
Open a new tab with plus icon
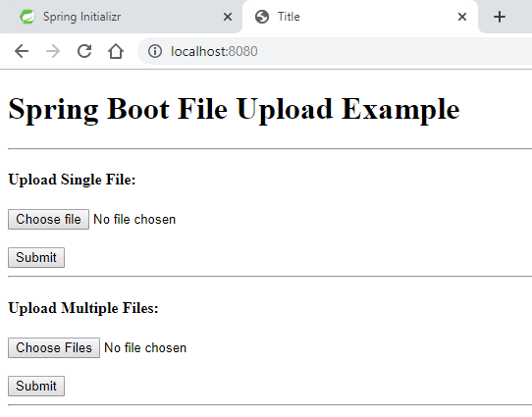(500, 17)
